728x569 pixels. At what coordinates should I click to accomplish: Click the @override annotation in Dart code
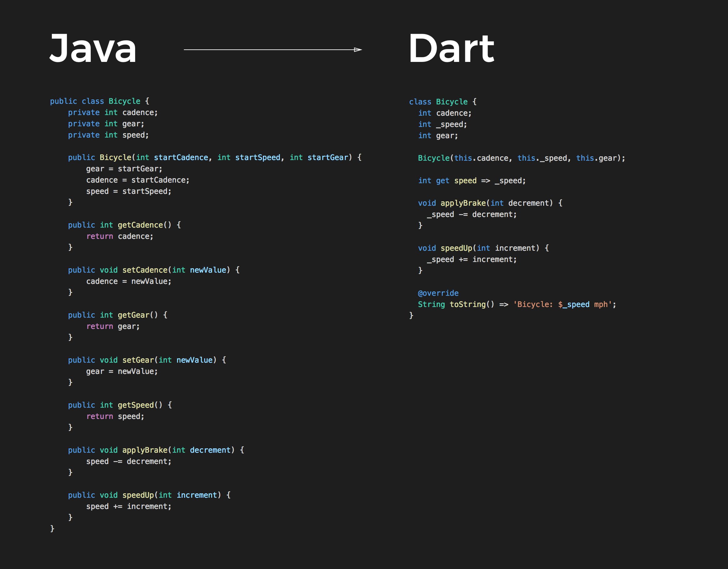[x=438, y=293]
